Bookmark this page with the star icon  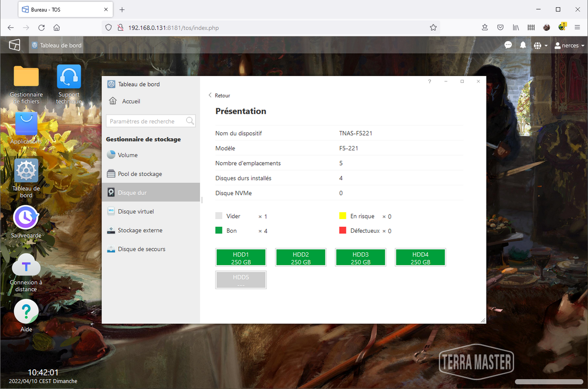click(x=433, y=27)
